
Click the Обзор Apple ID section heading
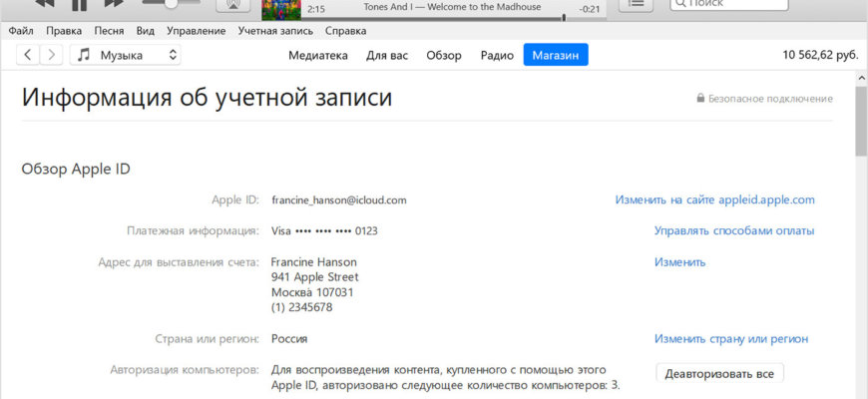(x=76, y=169)
